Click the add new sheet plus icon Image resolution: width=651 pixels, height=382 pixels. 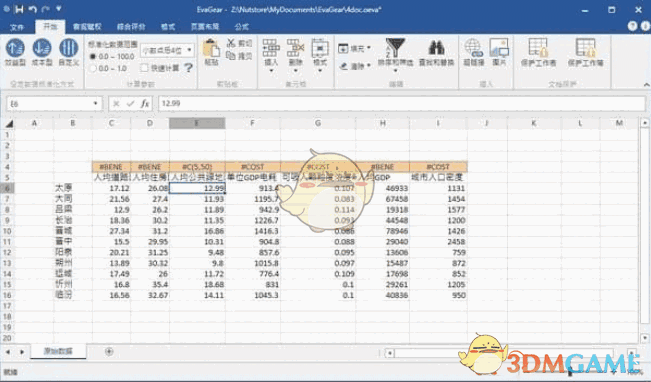(x=109, y=352)
